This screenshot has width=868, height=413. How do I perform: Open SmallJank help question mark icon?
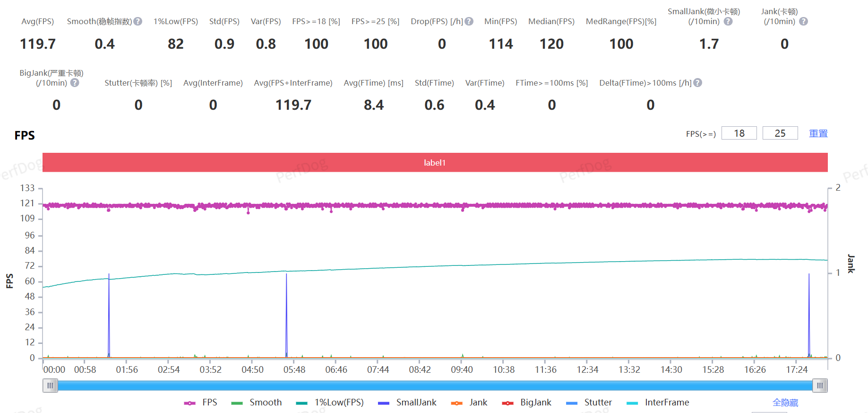pos(728,21)
